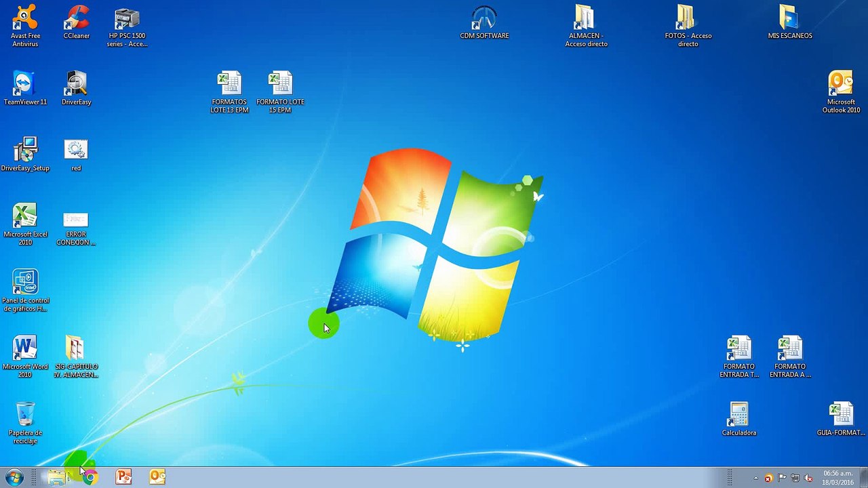
Task: Open the clock showing 06:56 a.m.
Action: (837, 478)
